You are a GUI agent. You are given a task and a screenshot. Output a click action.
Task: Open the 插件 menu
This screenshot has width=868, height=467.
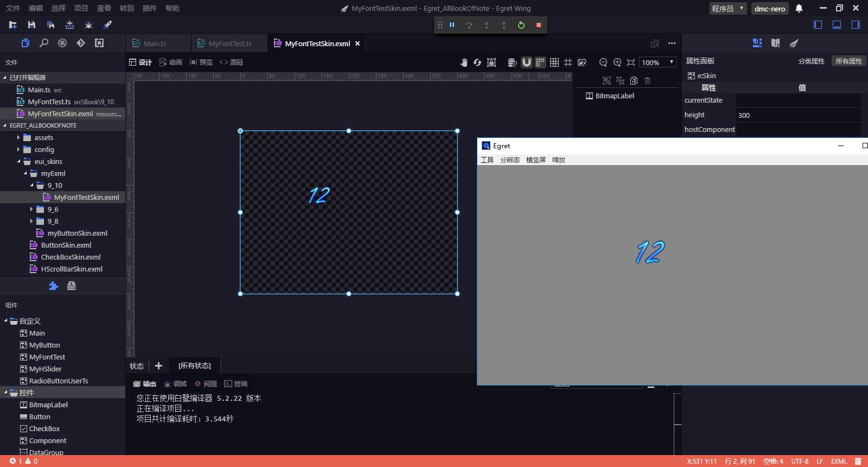pyautogui.click(x=150, y=8)
